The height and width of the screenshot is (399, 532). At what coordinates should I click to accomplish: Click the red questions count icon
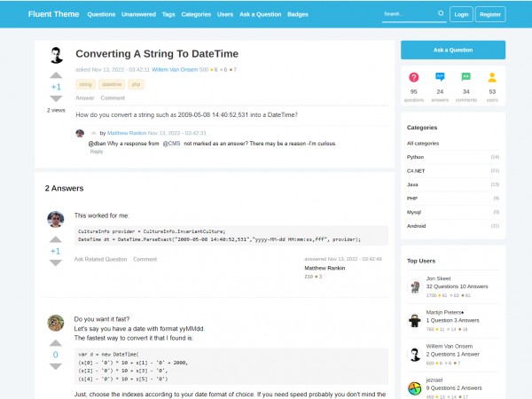414,78
